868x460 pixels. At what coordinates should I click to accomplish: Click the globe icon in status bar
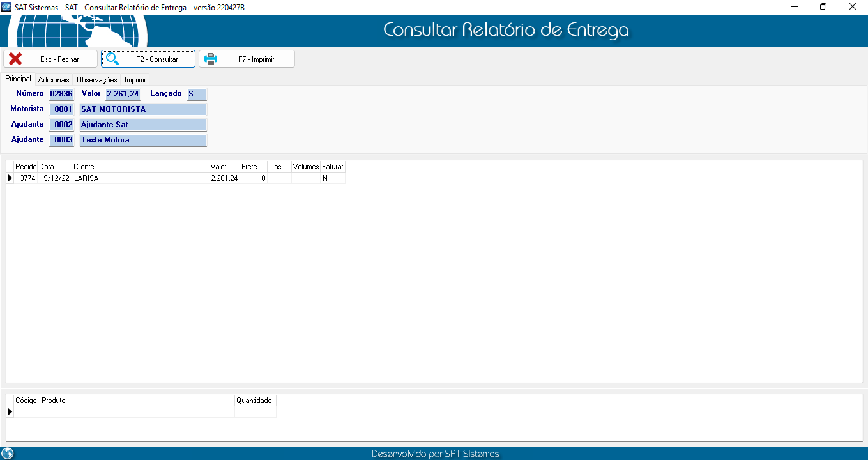tap(8, 454)
